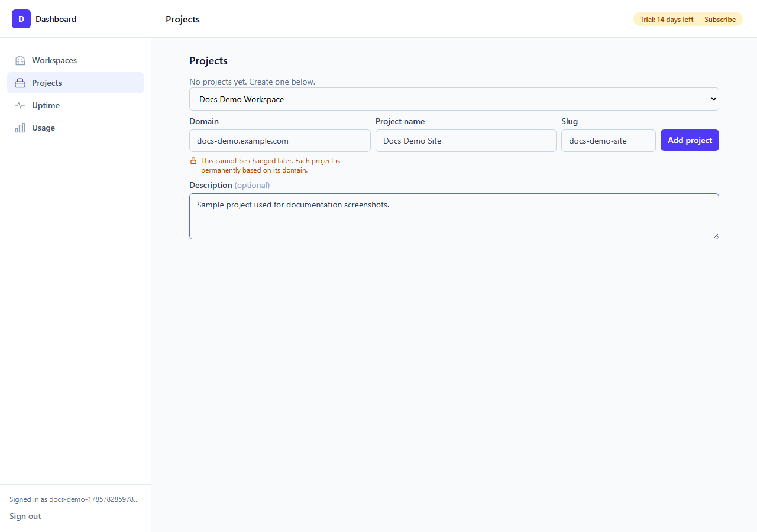Click the Slug field label
The width and height of the screenshot is (757, 532).
(570, 121)
